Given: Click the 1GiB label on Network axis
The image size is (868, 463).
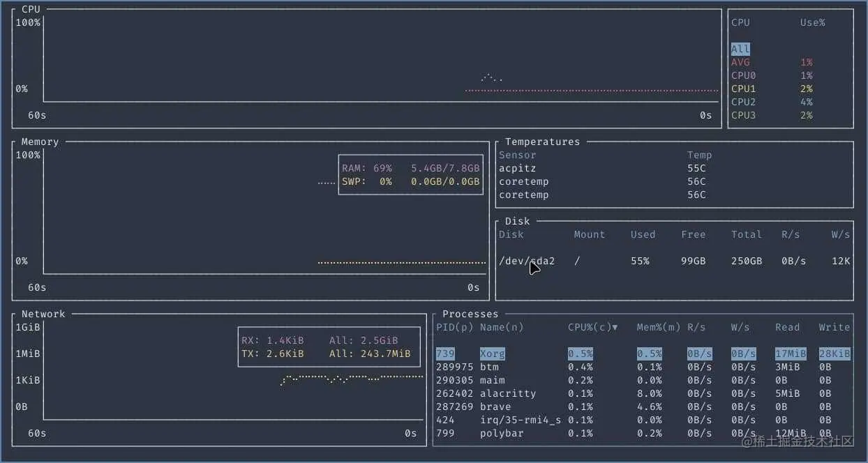Looking at the screenshot, I should (28, 327).
